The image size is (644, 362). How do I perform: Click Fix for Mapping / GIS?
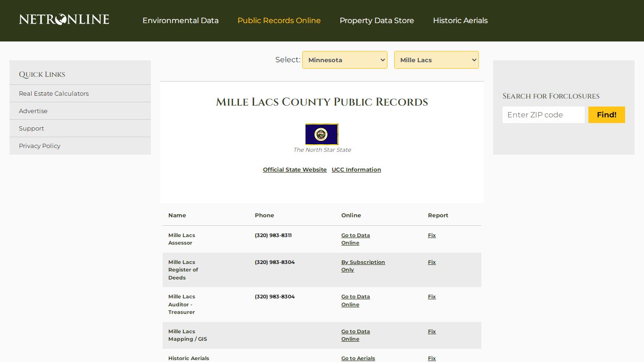pyautogui.click(x=432, y=331)
